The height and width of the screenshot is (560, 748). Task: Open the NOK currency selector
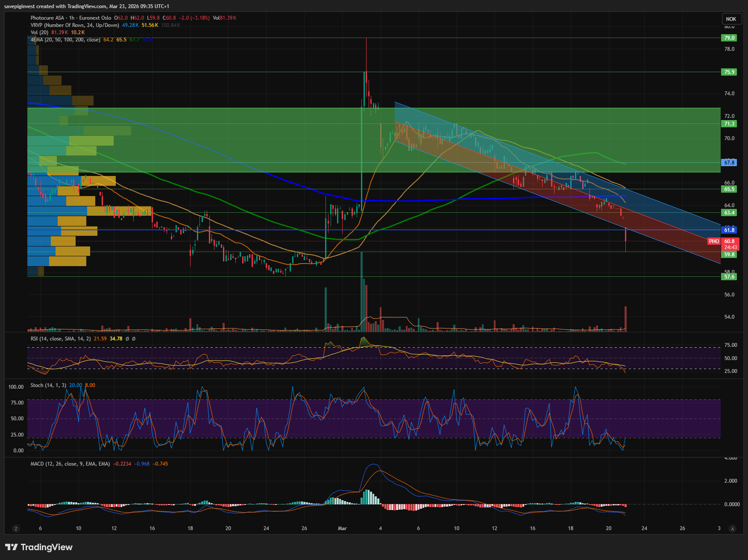[731, 19]
